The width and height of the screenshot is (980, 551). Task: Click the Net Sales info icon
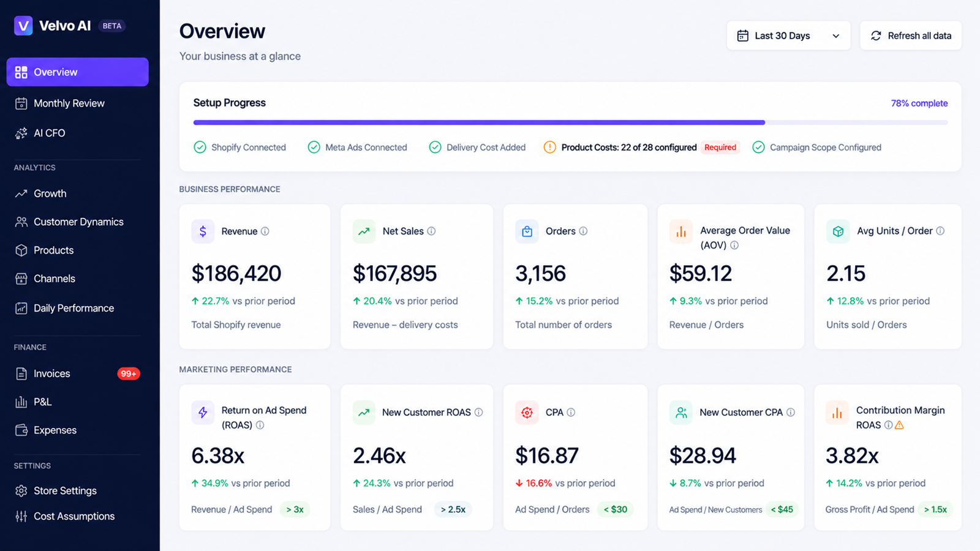pos(431,231)
